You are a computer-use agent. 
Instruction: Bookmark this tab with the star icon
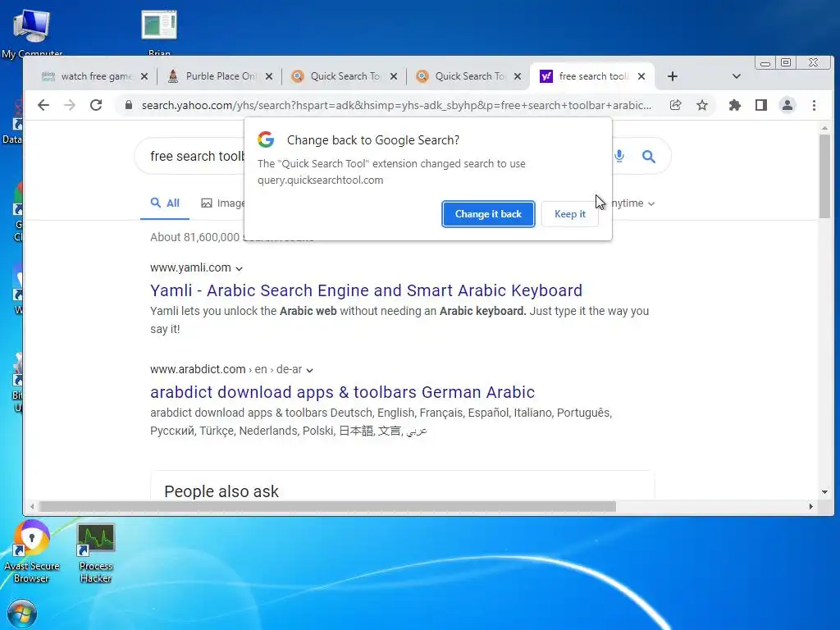coord(702,105)
